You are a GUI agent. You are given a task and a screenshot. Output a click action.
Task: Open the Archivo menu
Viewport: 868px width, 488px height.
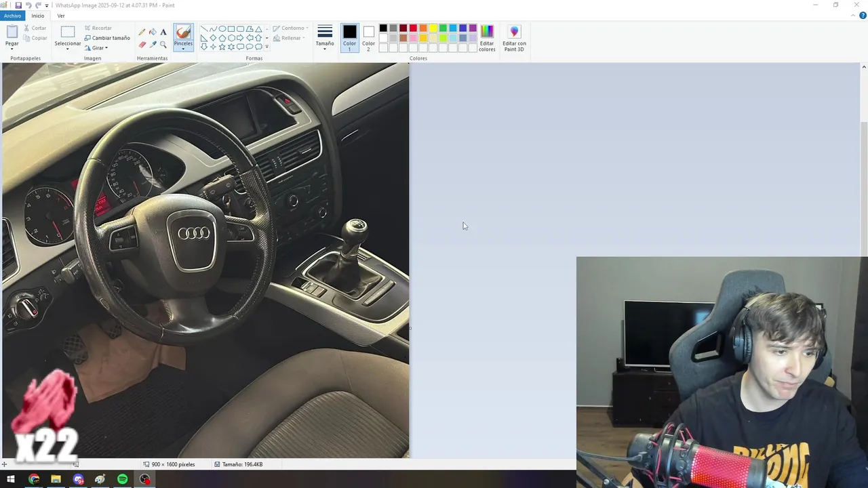(13, 16)
